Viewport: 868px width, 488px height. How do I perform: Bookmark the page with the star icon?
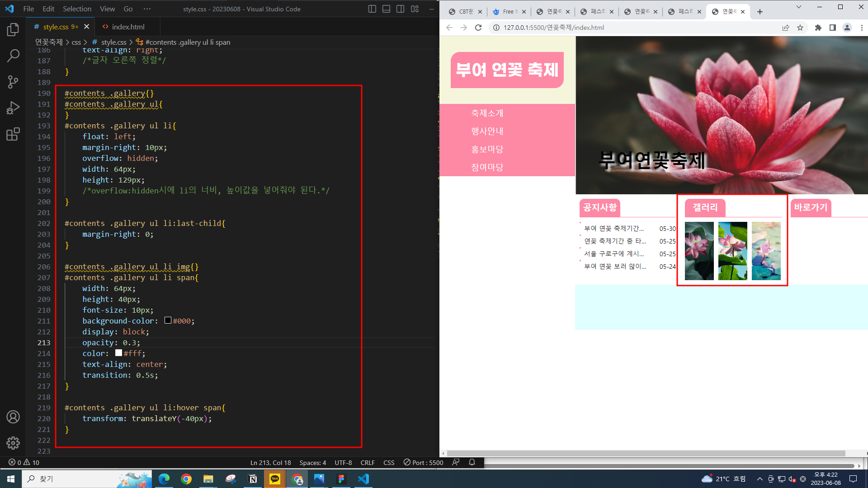click(800, 28)
